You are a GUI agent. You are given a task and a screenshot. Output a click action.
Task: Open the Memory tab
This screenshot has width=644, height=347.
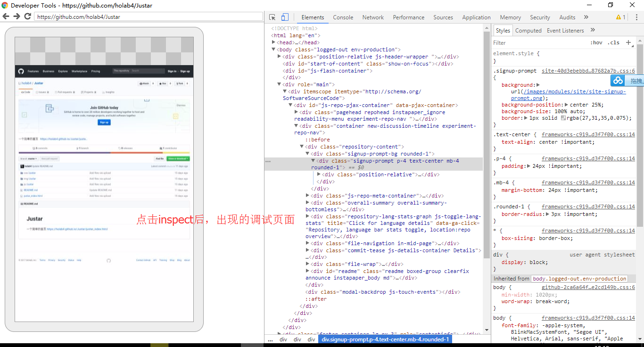tap(511, 17)
